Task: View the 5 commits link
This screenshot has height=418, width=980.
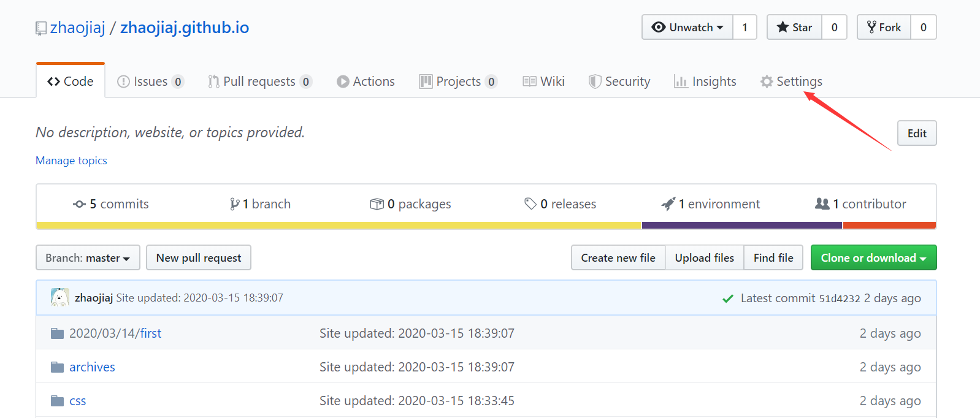Action: pos(111,204)
